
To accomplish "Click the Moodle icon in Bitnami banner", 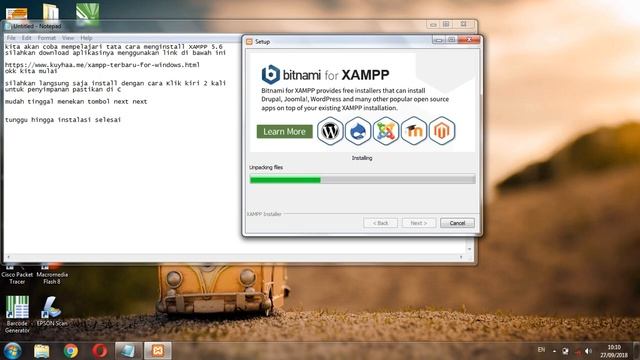I will tap(414, 131).
